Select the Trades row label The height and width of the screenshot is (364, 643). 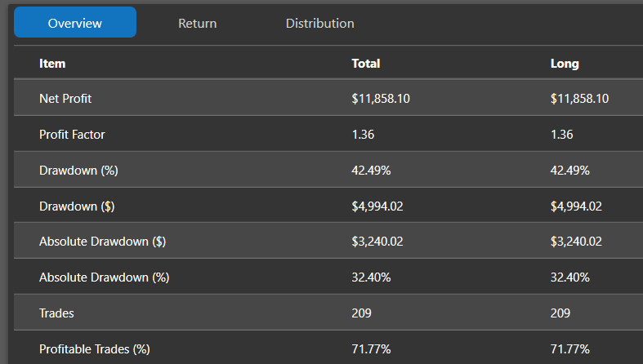click(x=56, y=313)
